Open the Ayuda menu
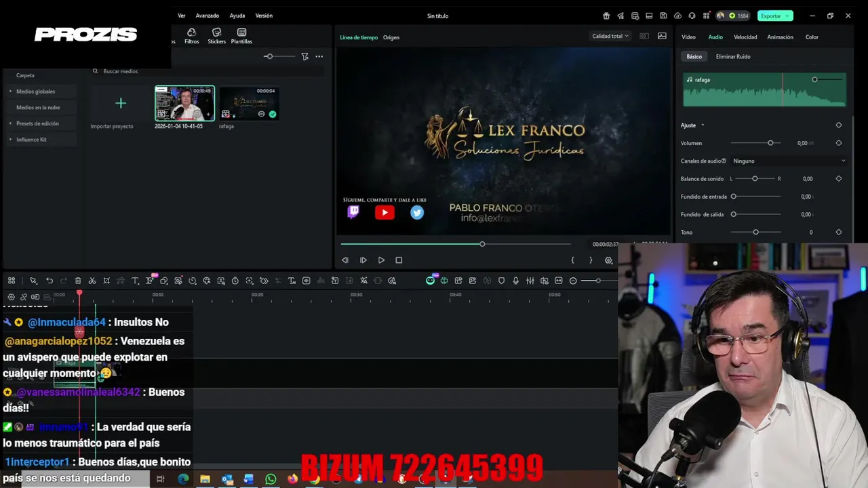The image size is (868, 488). 237,16
